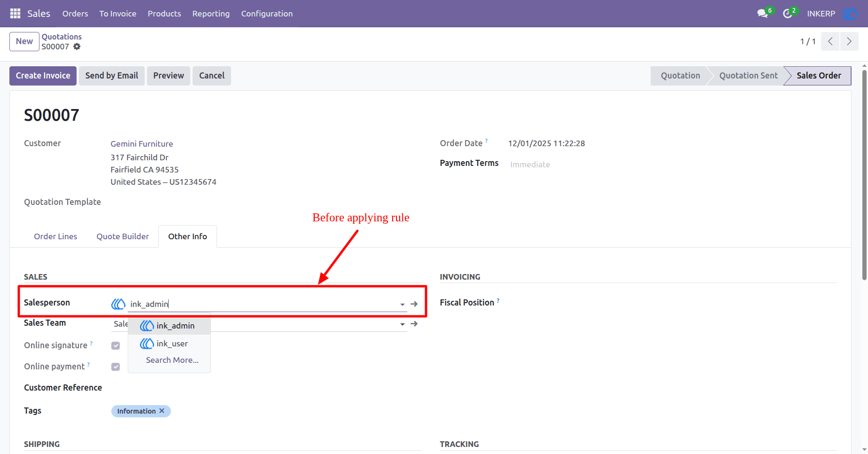
Task: Select ink_admin from the suggestion list
Action: 169,326
